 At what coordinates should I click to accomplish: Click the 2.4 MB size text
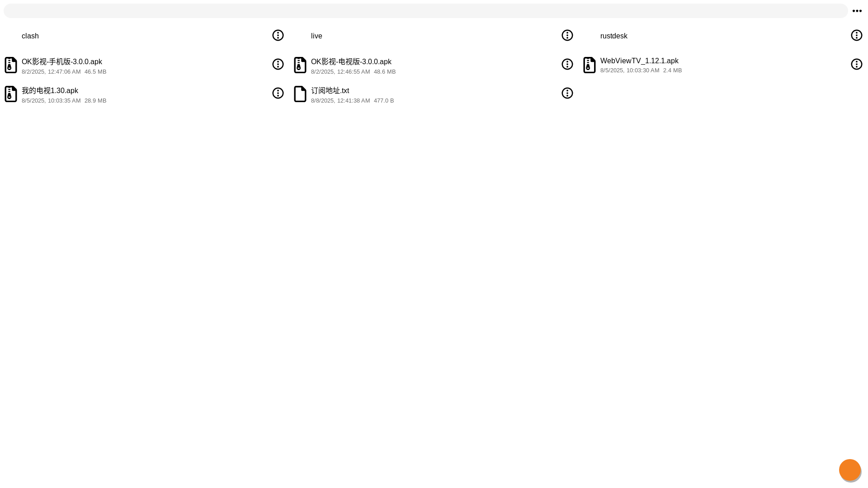click(x=672, y=70)
